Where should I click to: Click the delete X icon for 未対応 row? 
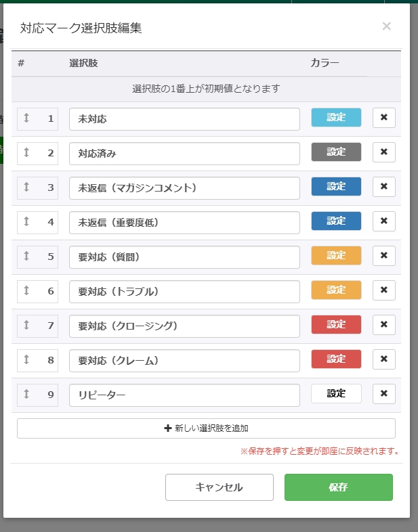[x=383, y=118]
